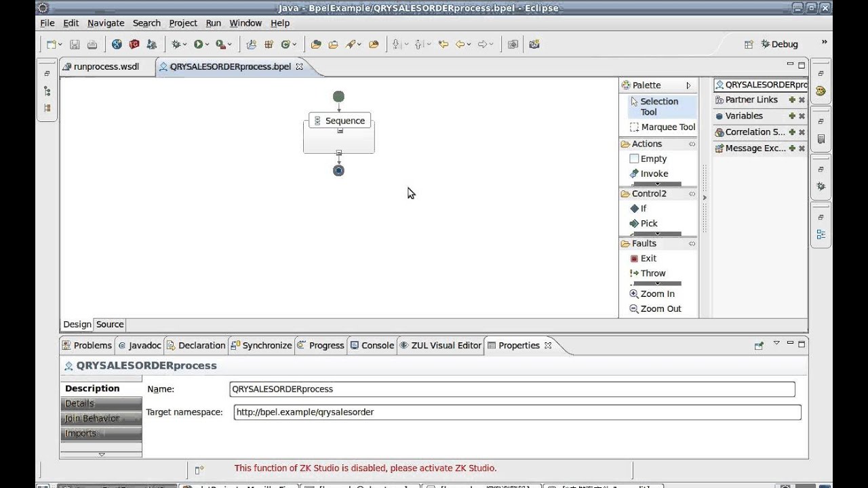
Task: Collapse the Faults palette drawer
Action: pyautogui.click(x=692, y=243)
